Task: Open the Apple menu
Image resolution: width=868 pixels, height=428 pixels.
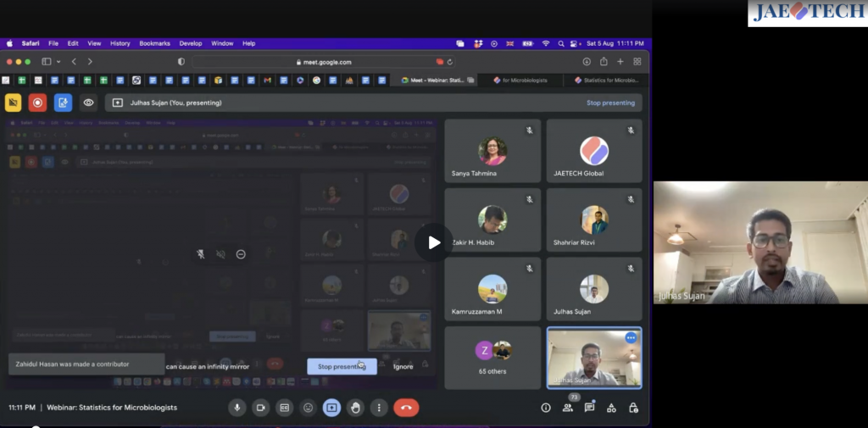Action: pyautogui.click(x=9, y=43)
